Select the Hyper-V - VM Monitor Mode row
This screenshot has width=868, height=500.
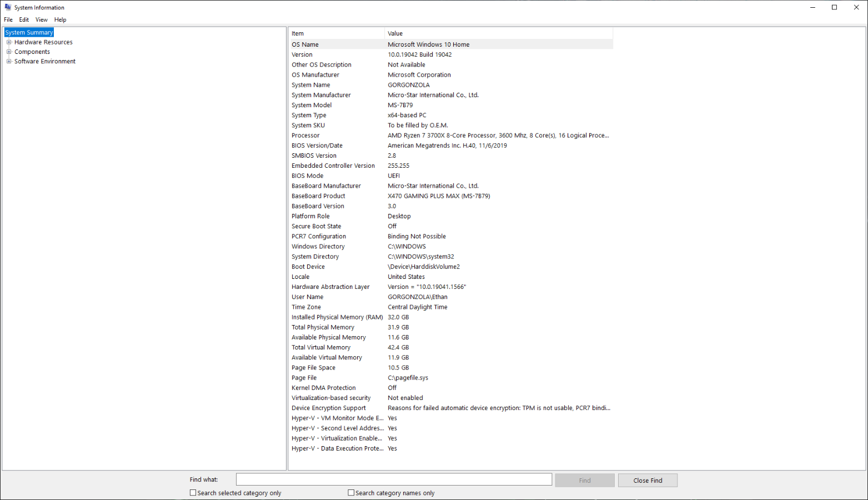click(451, 418)
